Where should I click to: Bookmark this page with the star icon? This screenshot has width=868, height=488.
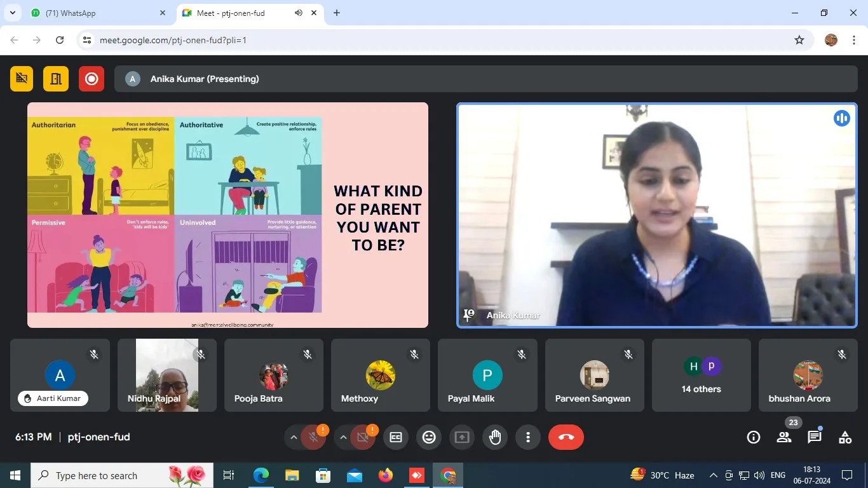(799, 40)
